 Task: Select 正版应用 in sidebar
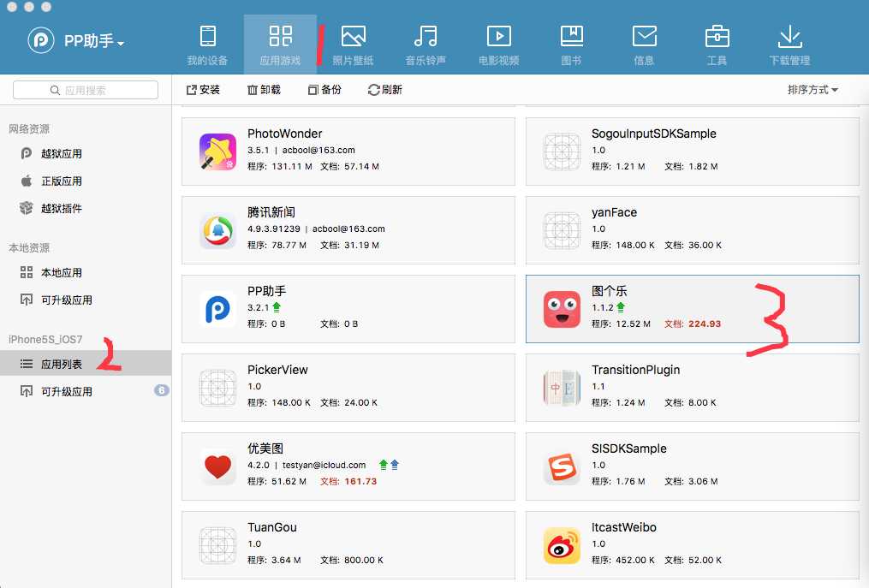point(61,181)
